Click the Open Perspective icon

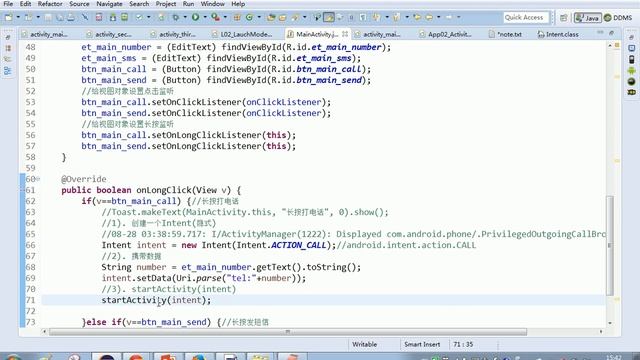click(x=564, y=18)
